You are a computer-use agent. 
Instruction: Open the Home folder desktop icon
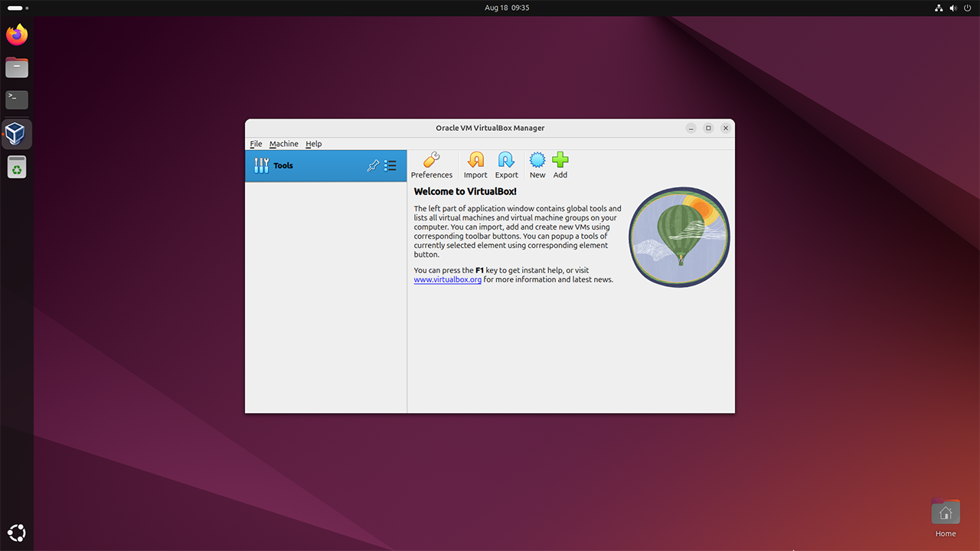[946, 514]
